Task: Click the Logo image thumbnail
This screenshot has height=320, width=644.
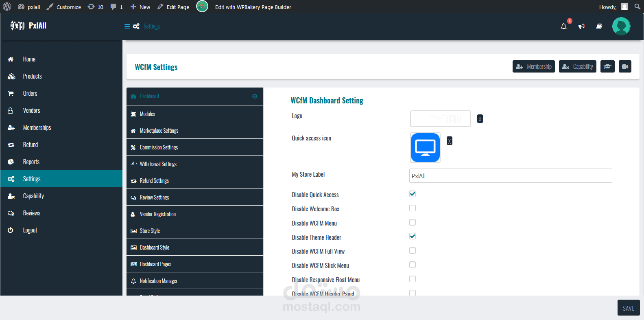Action: click(x=441, y=119)
